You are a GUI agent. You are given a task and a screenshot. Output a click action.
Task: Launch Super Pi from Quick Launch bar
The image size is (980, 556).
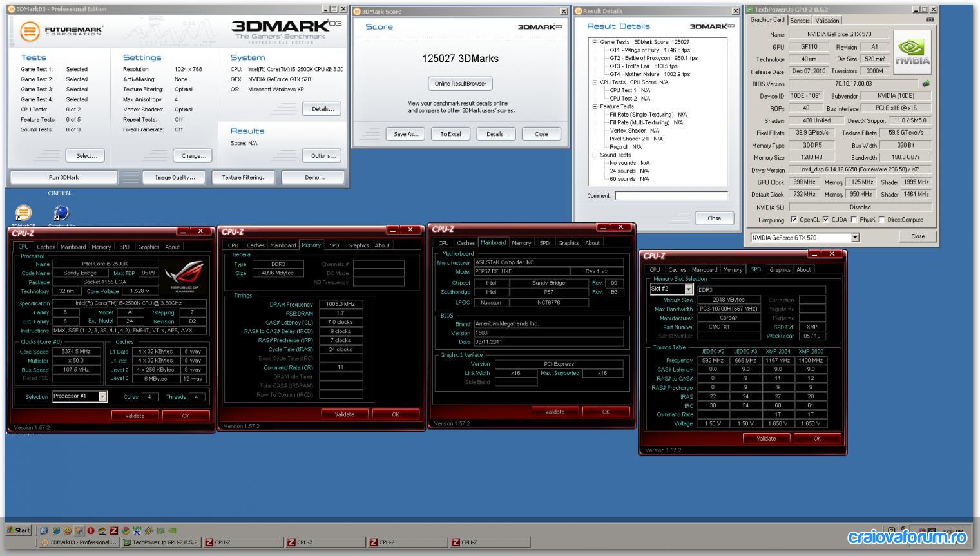(x=137, y=531)
